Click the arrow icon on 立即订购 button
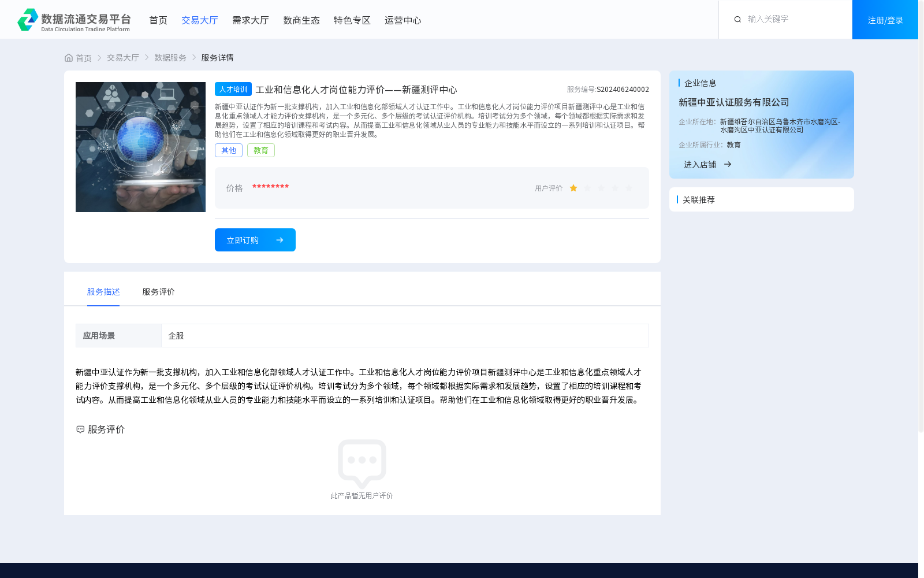924x578 pixels. tap(280, 240)
